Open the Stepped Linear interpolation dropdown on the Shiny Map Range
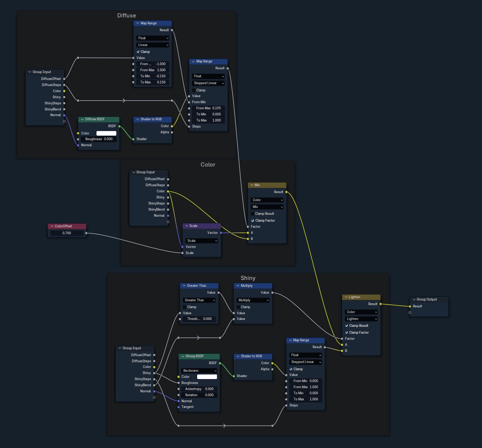This screenshot has width=482, height=448. tap(305, 362)
